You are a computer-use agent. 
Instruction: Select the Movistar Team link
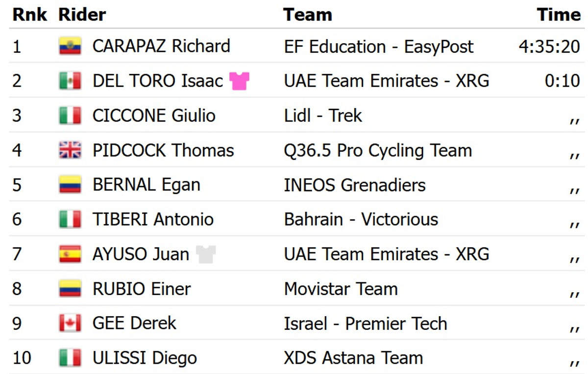click(341, 289)
